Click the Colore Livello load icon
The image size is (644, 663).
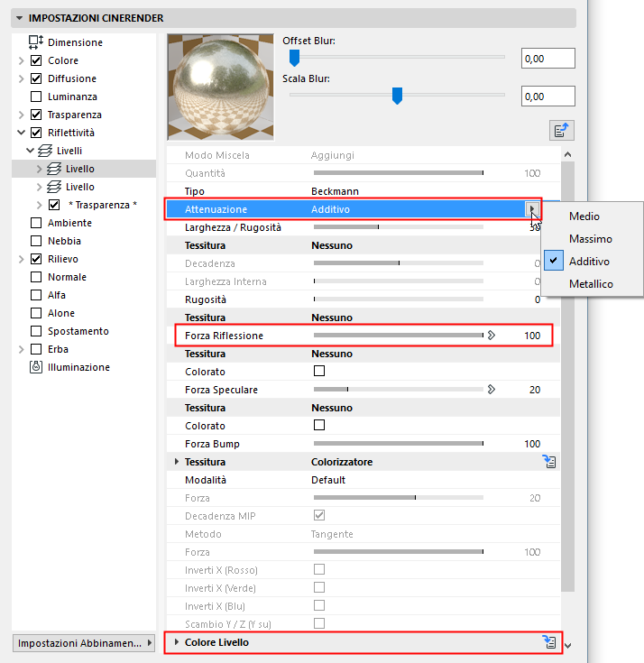tap(549, 642)
